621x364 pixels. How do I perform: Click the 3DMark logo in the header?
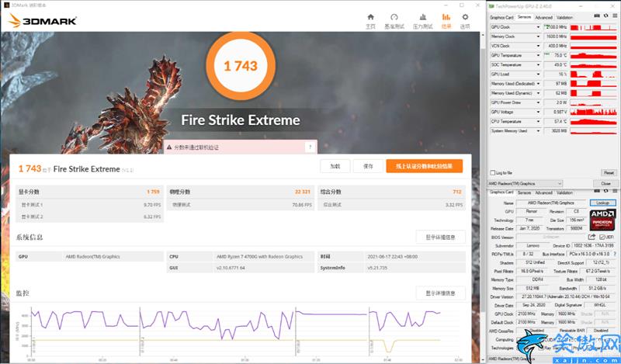coord(43,21)
